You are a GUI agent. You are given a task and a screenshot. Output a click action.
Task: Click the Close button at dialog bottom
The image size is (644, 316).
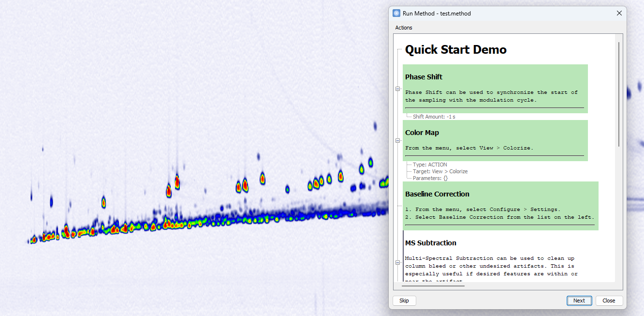(609, 300)
